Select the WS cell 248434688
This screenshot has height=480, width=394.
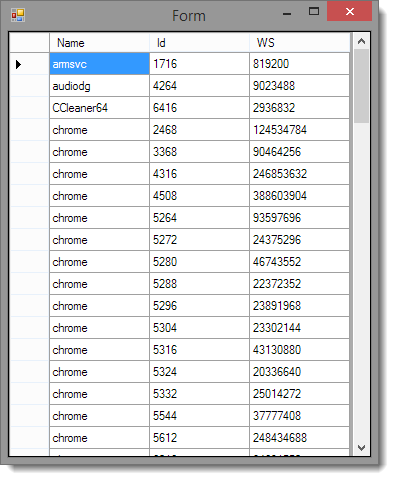click(x=299, y=438)
